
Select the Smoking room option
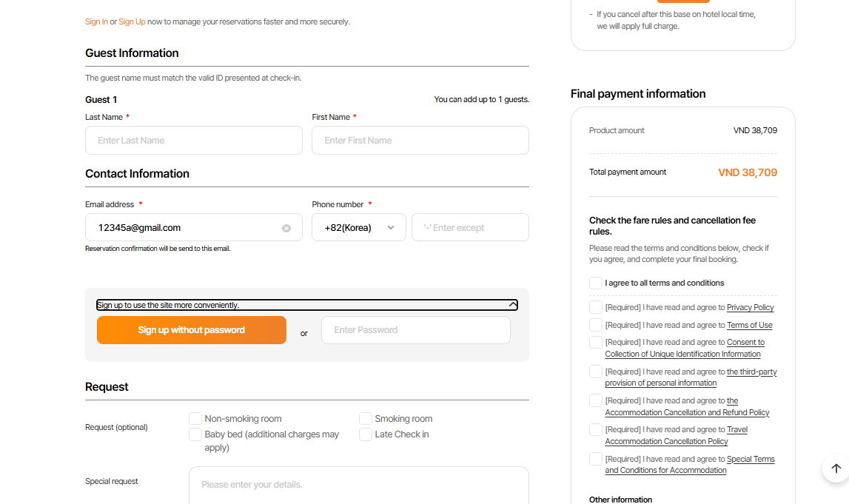click(x=366, y=419)
